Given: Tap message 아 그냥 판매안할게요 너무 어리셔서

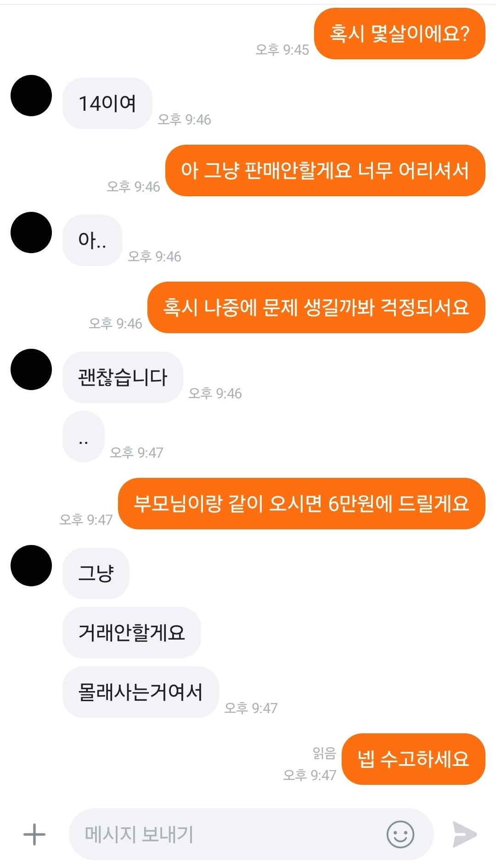Looking at the screenshot, I should click(325, 170).
